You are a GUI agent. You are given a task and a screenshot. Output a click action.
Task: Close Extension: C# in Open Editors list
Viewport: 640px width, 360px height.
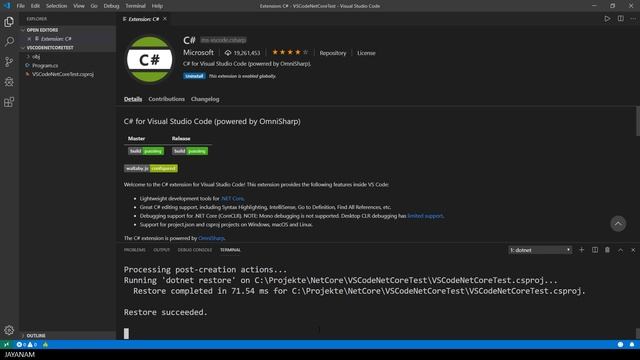29,39
